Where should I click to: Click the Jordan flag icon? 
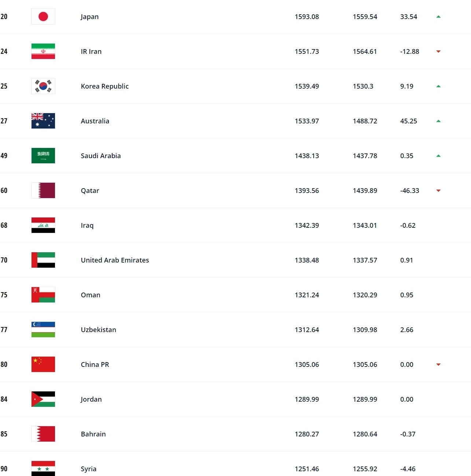coord(43,399)
